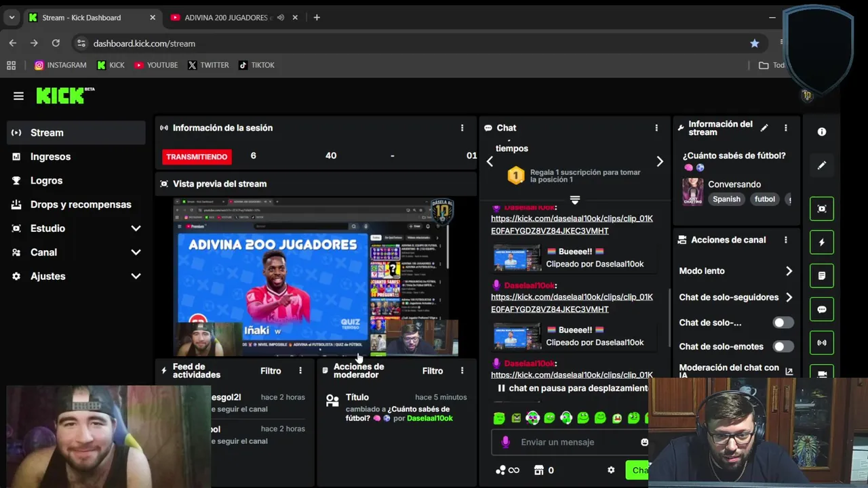
Task: Bookmark this page with the star icon
Action: pyautogui.click(x=755, y=43)
